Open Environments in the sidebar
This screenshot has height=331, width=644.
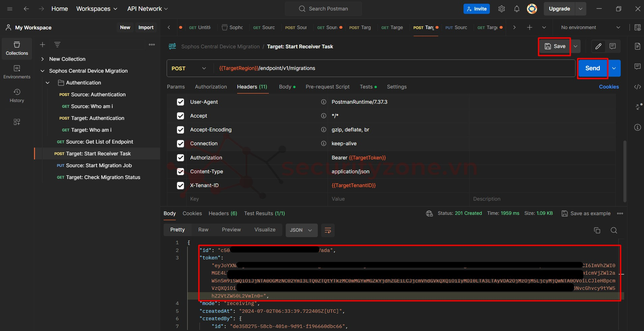(17, 72)
